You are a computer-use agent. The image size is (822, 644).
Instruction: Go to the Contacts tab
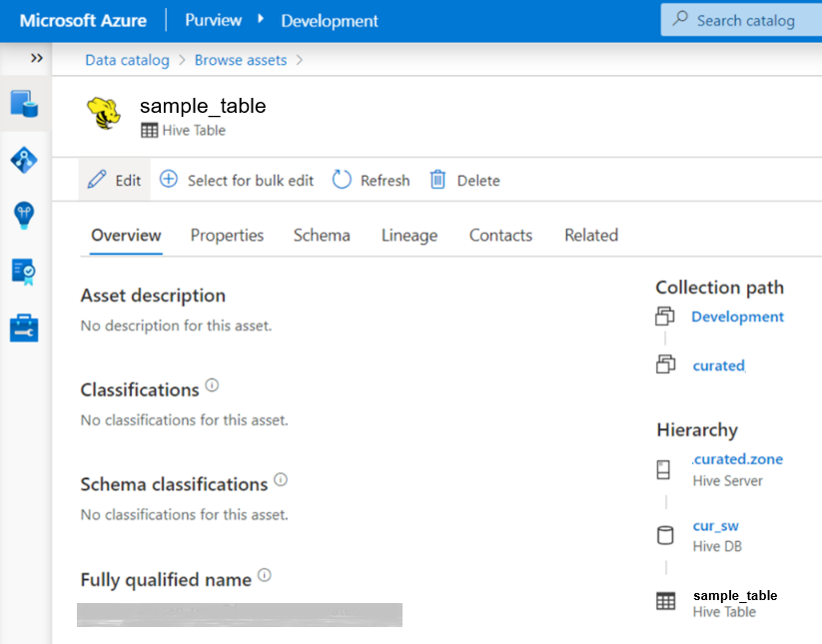tap(500, 236)
